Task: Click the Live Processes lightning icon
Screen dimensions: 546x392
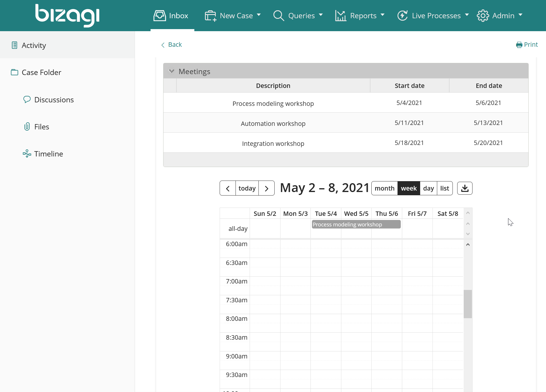Action: [x=403, y=16]
